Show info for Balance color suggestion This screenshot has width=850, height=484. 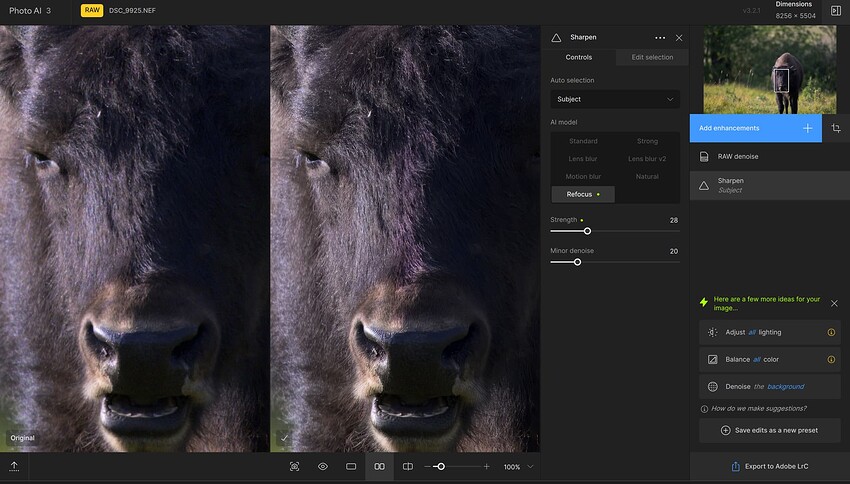(x=831, y=359)
